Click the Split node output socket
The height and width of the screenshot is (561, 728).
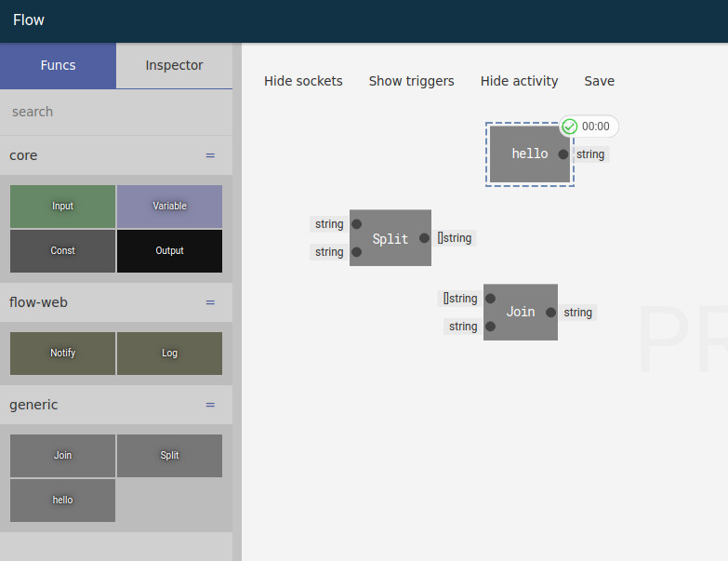pyautogui.click(x=424, y=238)
